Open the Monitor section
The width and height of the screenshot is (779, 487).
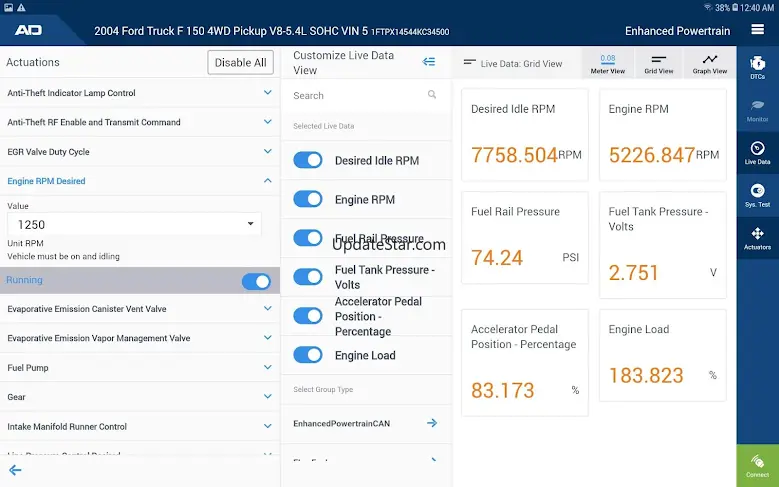757,108
